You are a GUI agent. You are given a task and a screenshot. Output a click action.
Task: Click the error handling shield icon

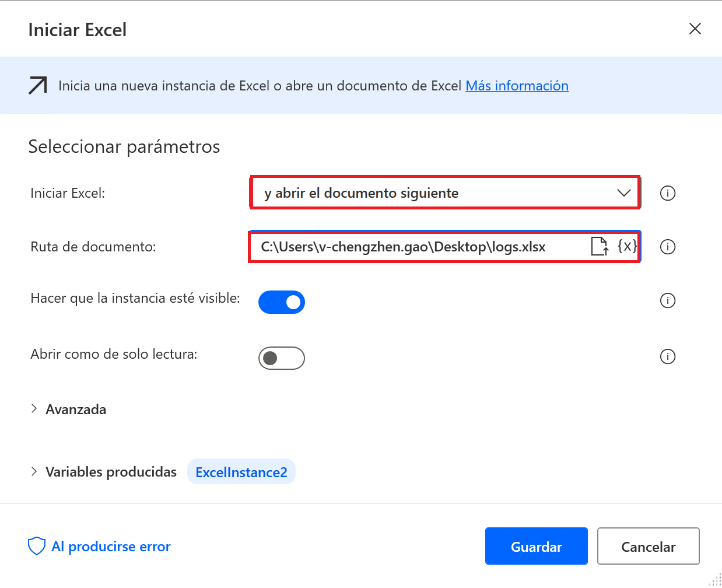(x=36, y=545)
